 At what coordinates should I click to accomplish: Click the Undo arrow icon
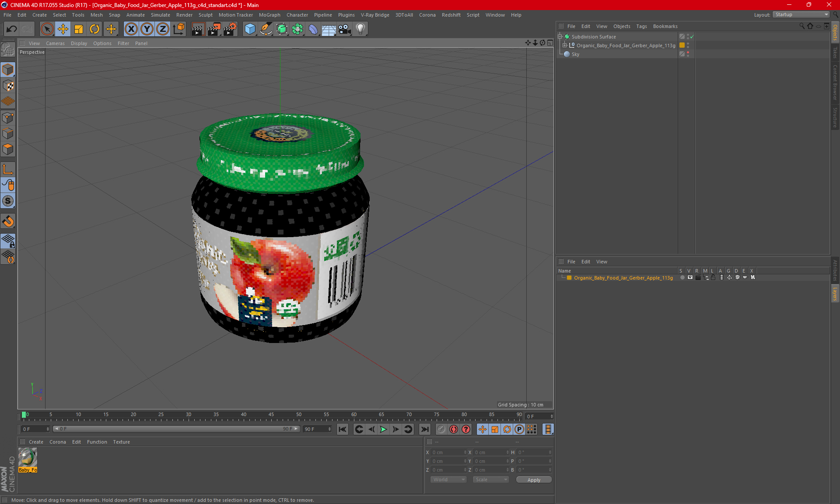12,29
